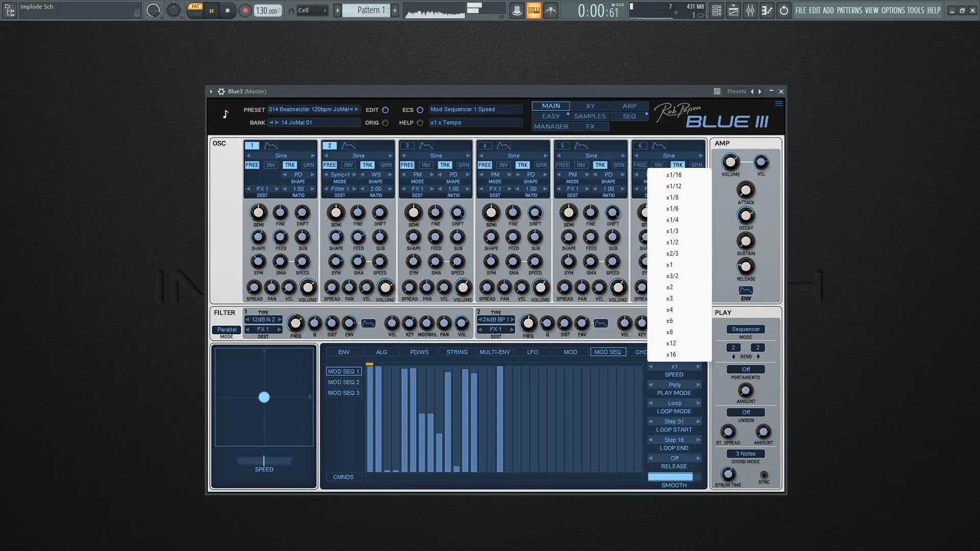Click the AMP ENV envelope icon
980x551 pixels.
[x=745, y=290]
